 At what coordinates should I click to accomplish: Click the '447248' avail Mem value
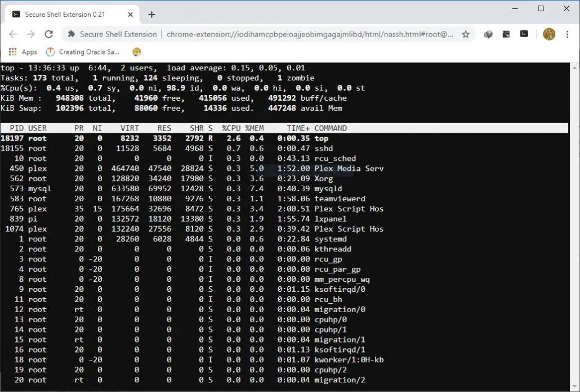282,108
